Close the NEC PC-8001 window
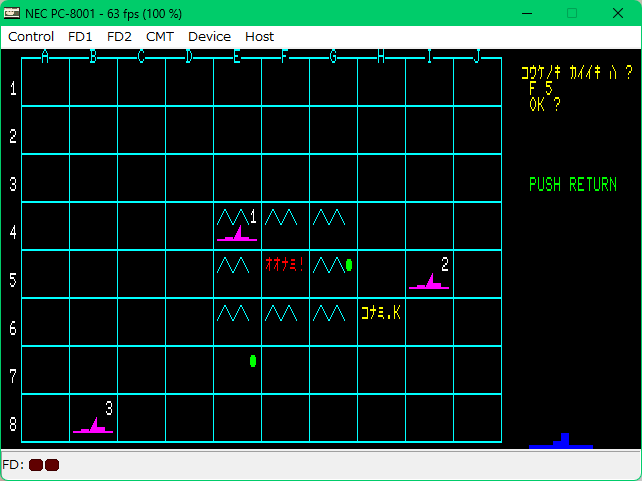The width and height of the screenshot is (642, 481). click(x=618, y=14)
